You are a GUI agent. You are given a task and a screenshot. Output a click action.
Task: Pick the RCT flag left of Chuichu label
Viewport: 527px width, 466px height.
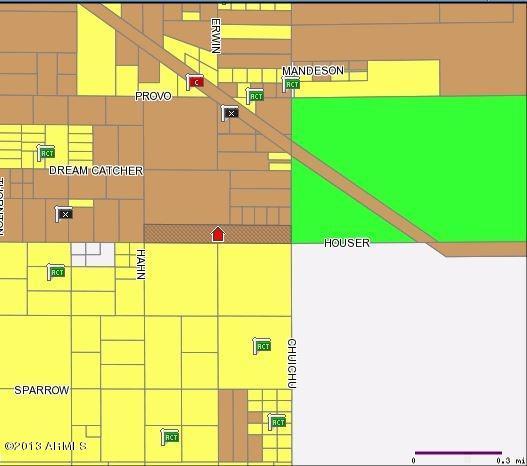click(x=261, y=346)
